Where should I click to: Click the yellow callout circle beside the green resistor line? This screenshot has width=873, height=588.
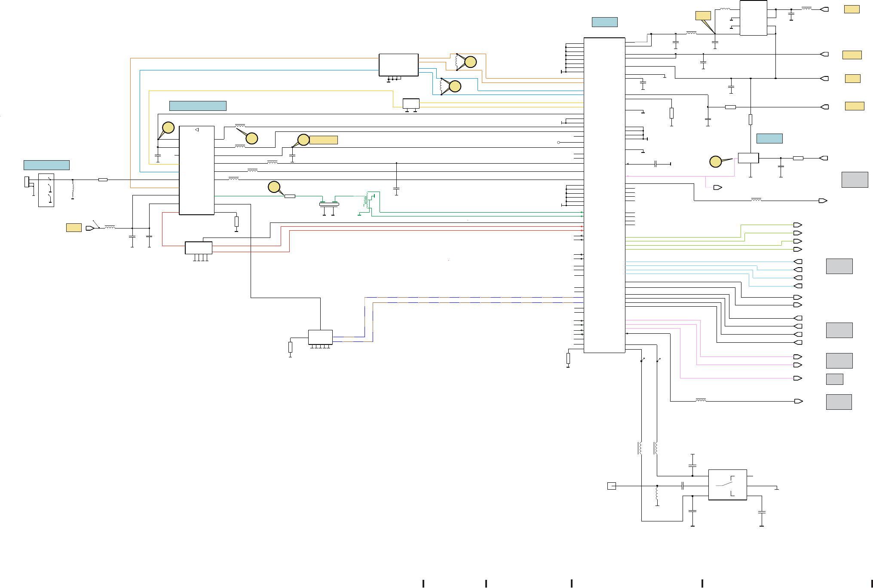coord(274,187)
